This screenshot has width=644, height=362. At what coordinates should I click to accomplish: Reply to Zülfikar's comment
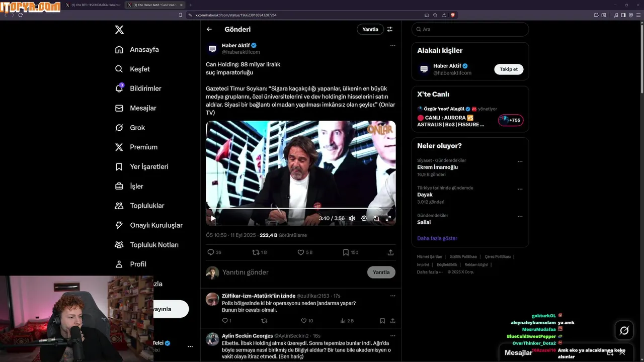click(x=226, y=321)
